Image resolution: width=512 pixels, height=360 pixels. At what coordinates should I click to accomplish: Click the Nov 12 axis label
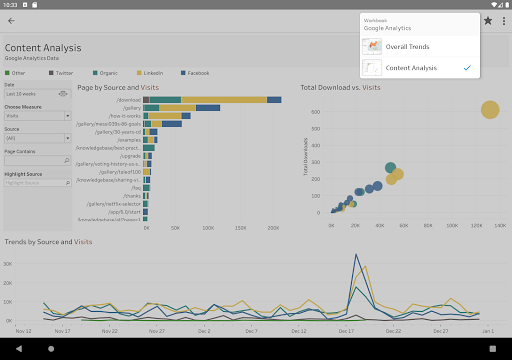(23, 331)
